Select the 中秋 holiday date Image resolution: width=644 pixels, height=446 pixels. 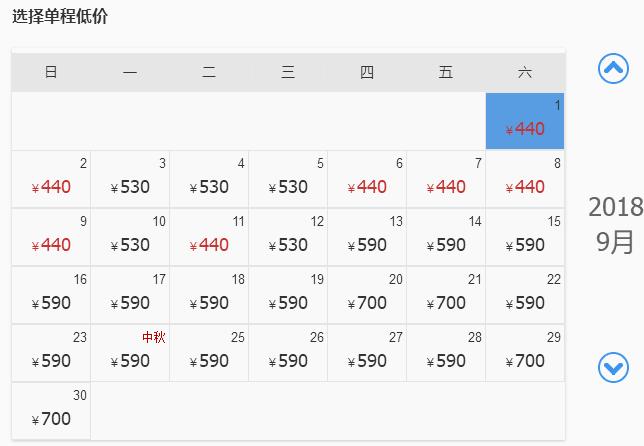pos(130,353)
